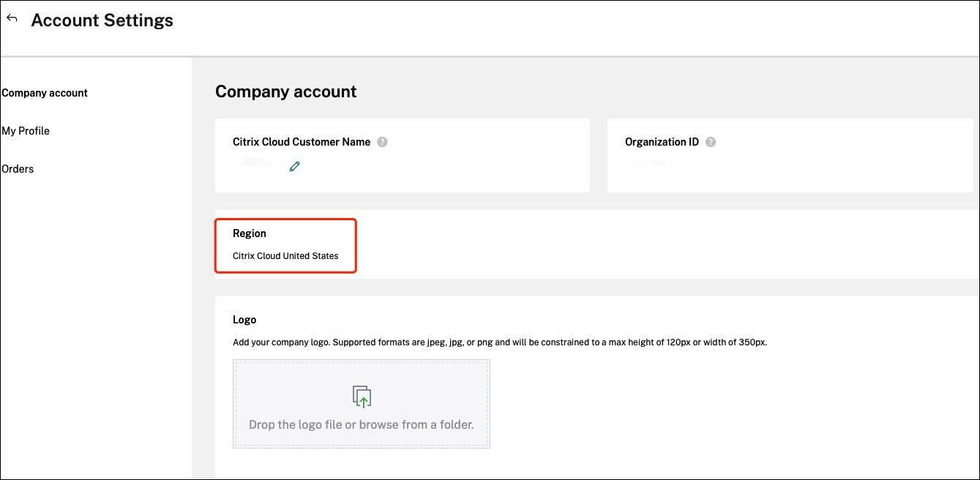980x480 pixels.
Task: Click the Company account main heading
Action: (x=285, y=91)
